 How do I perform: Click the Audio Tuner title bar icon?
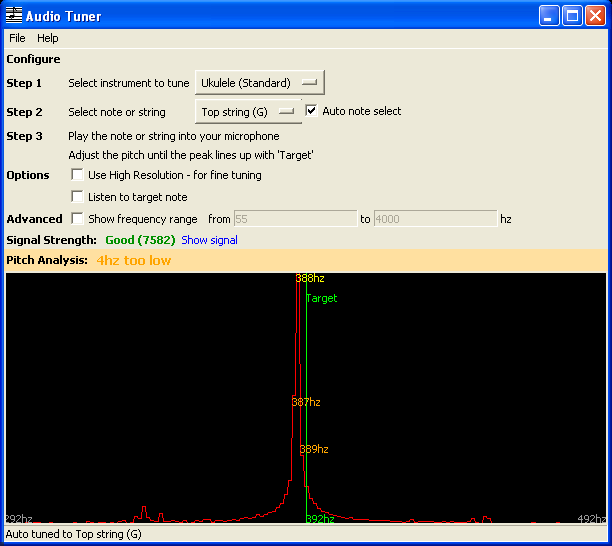click(x=14, y=16)
